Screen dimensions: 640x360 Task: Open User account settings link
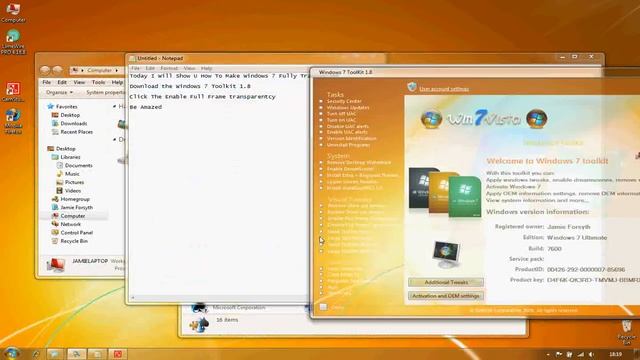click(444, 89)
